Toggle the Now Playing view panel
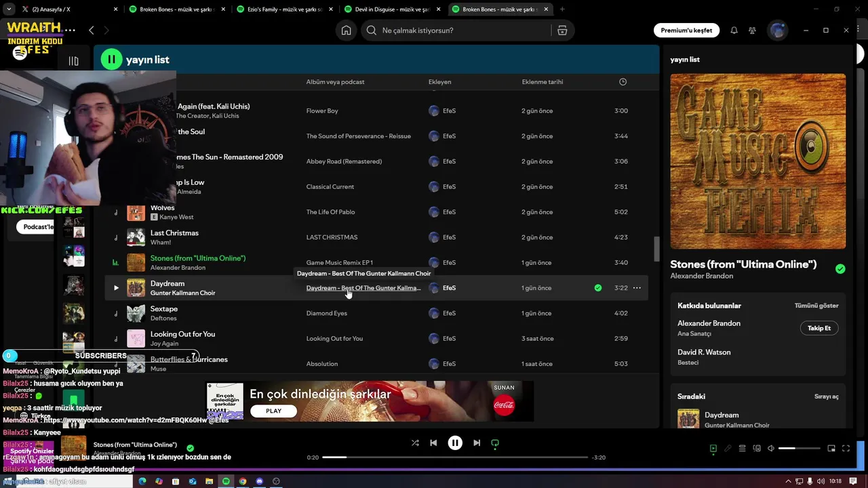Screen dimensions: 868x488 (713, 449)
